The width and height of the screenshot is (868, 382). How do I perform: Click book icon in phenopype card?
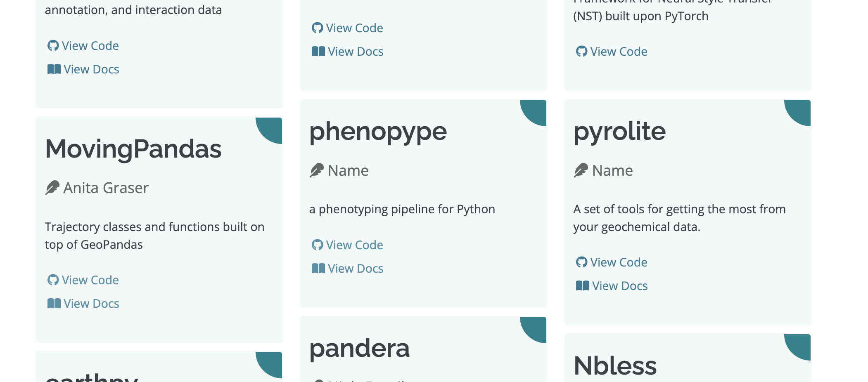[x=318, y=269]
